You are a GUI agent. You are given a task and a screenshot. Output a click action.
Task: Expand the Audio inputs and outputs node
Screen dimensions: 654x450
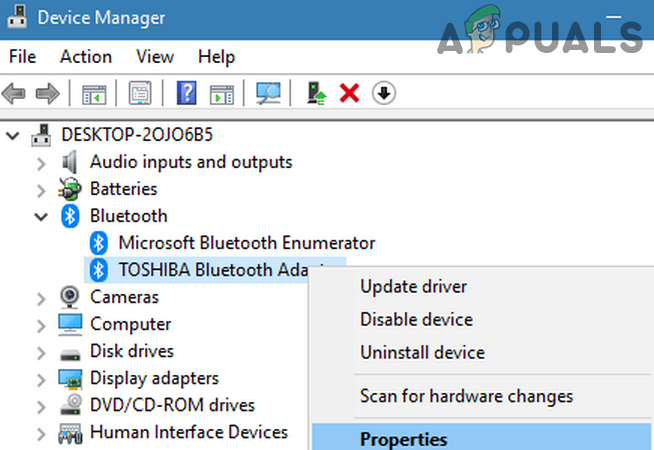point(41,164)
